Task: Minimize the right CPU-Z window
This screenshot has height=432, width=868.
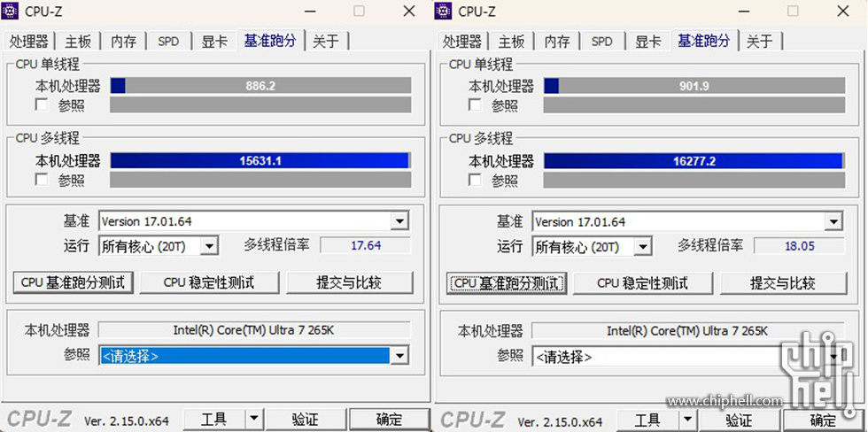Action: coord(746,11)
